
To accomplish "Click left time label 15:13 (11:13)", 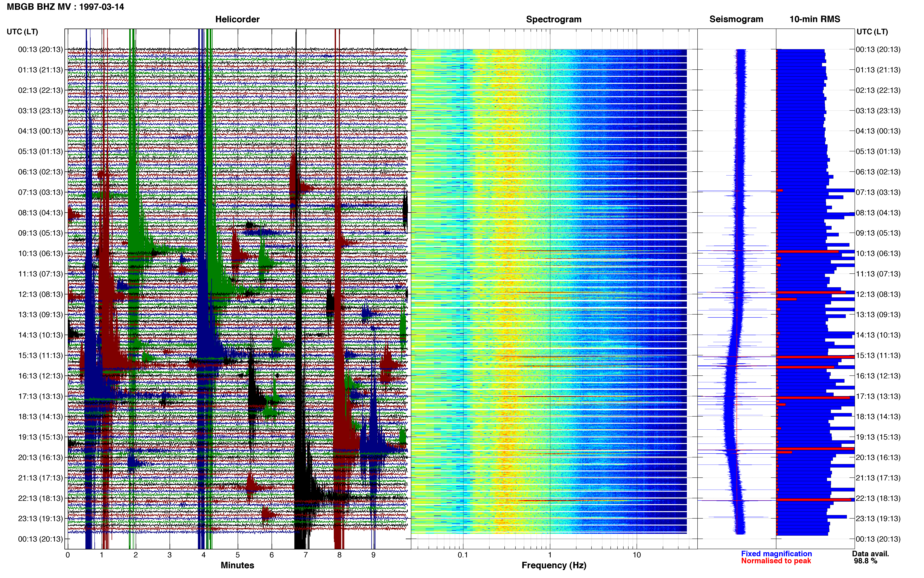I will click(41, 356).
